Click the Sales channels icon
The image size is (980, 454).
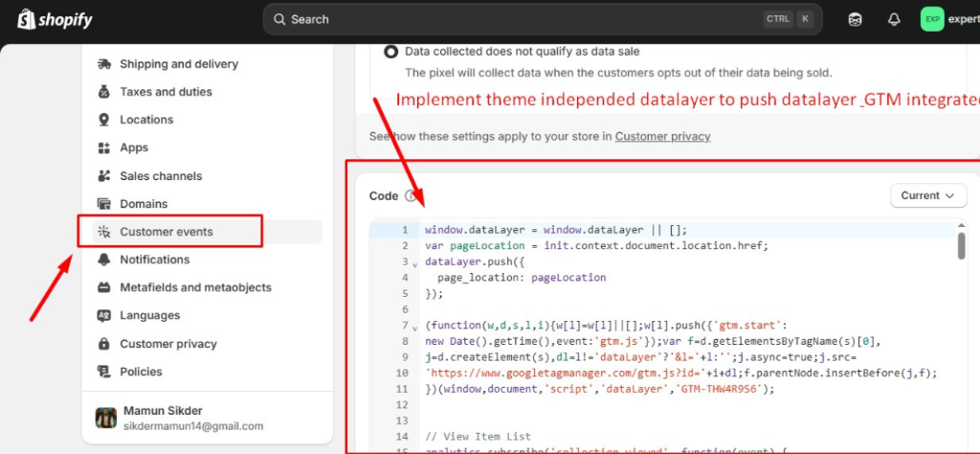coord(104,175)
